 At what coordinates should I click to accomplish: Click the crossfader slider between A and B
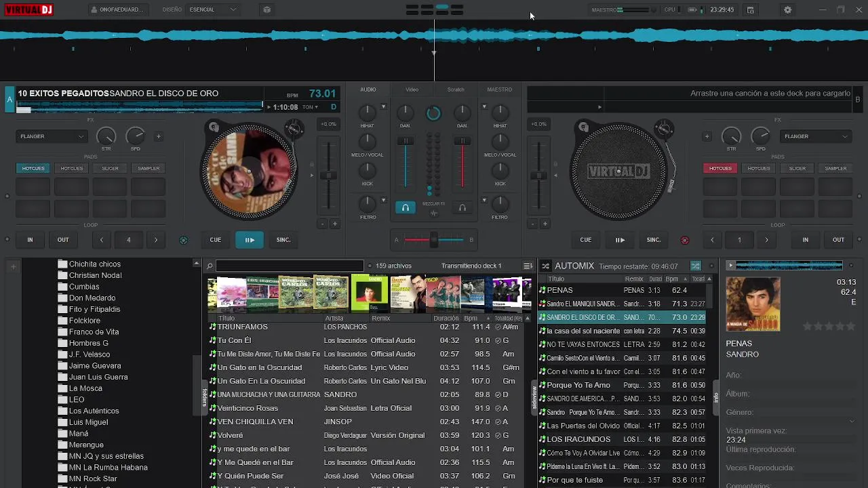[434, 239]
